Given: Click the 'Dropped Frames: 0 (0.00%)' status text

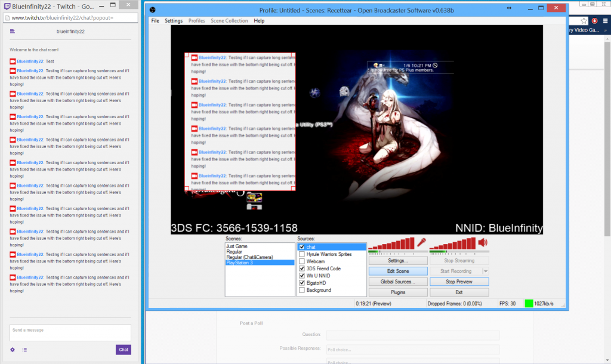Looking at the screenshot, I should 455,304.
